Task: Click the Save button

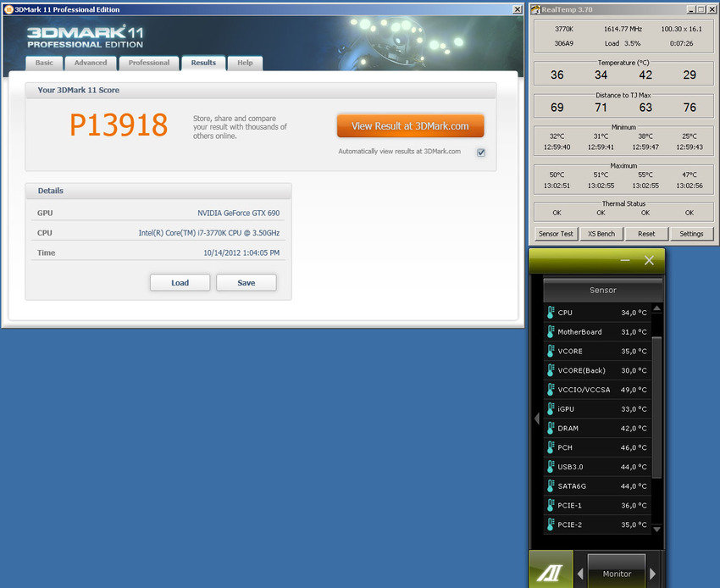Action: point(246,282)
